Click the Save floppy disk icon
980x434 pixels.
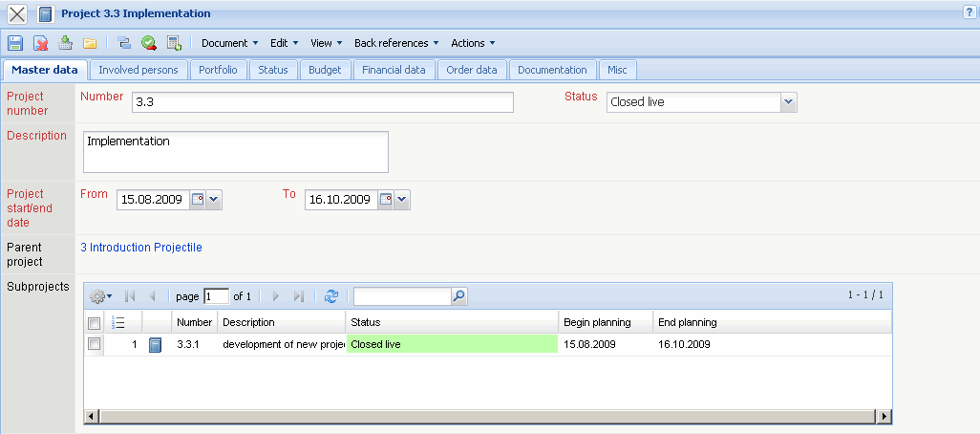point(14,43)
